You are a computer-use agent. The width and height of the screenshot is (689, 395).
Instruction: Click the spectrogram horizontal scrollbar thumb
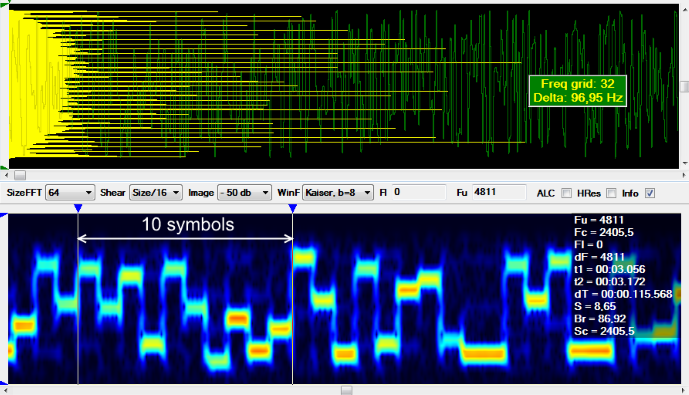pos(347,390)
